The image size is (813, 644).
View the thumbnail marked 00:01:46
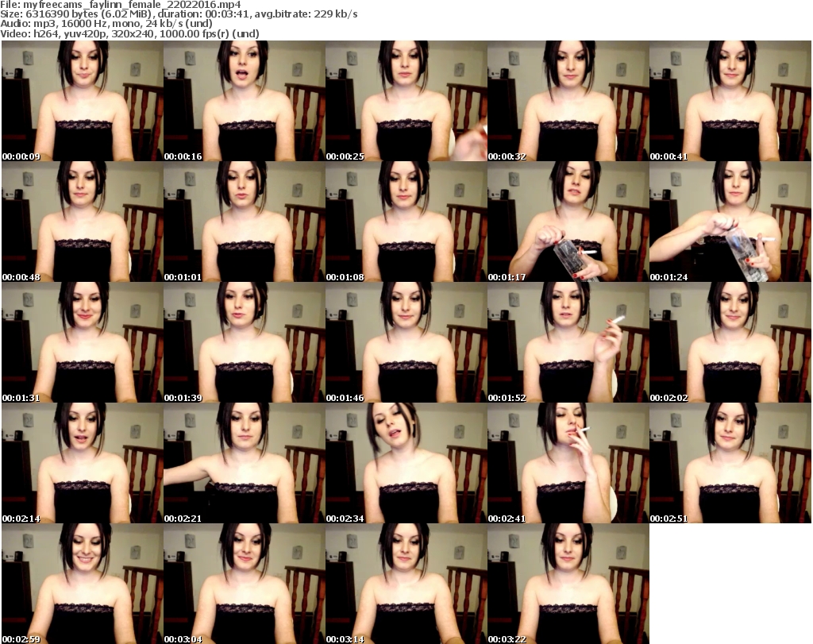(406, 342)
